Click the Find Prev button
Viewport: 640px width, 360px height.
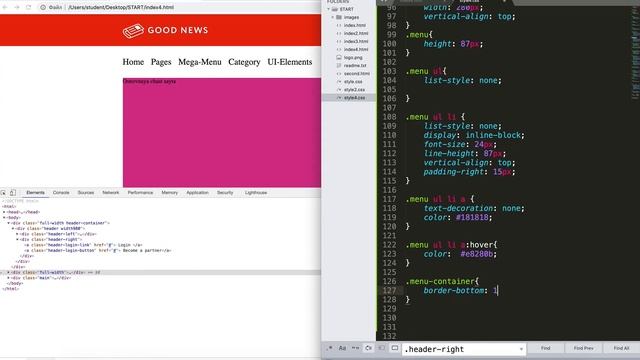coord(583,348)
